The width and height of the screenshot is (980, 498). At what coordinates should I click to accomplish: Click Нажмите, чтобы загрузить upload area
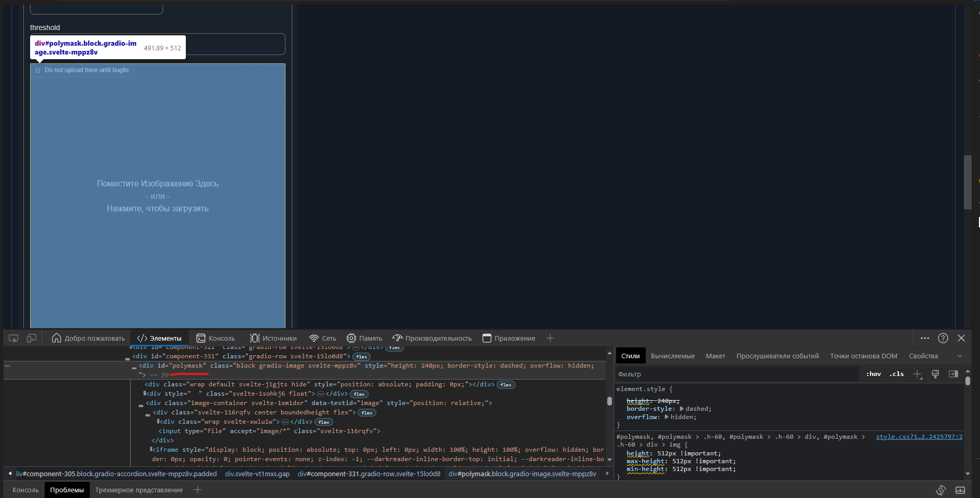tap(158, 208)
